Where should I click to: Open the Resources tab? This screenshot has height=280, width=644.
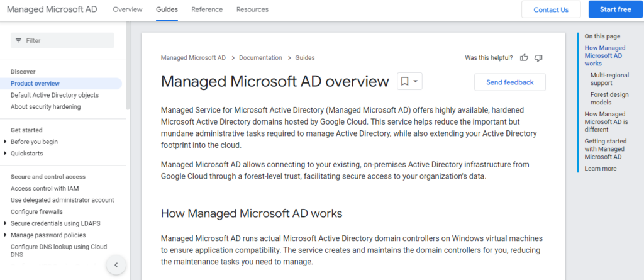(252, 9)
